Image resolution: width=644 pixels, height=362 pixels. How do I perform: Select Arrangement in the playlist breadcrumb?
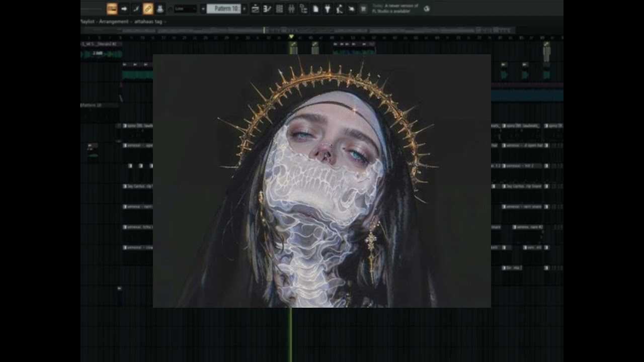[113, 22]
